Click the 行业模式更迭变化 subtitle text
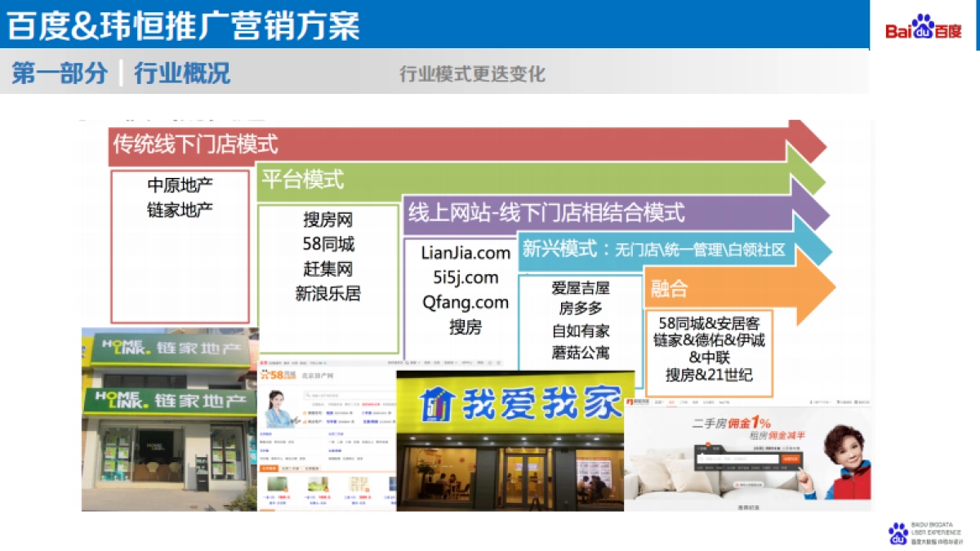 (x=471, y=74)
